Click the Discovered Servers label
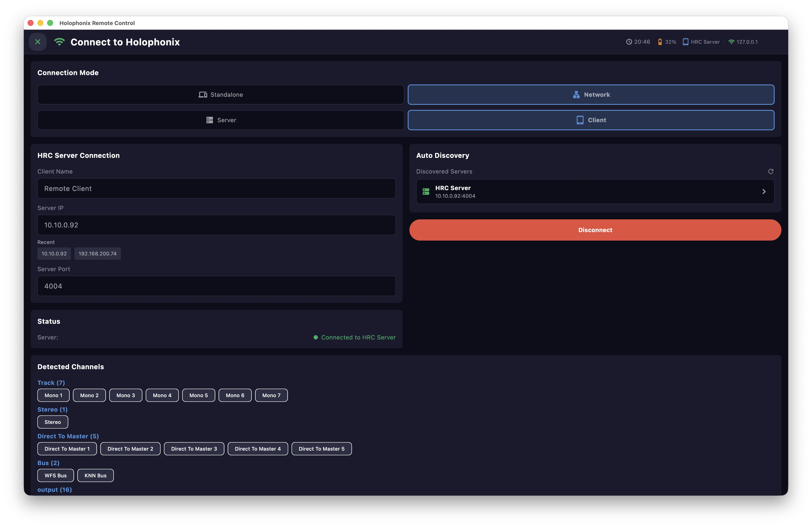This screenshot has width=812, height=527. coord(444,171)
